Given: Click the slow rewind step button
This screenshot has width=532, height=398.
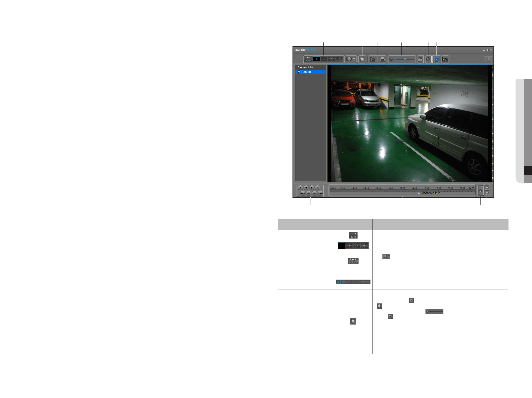Looking at the screenshot, I should coord(309,193).
